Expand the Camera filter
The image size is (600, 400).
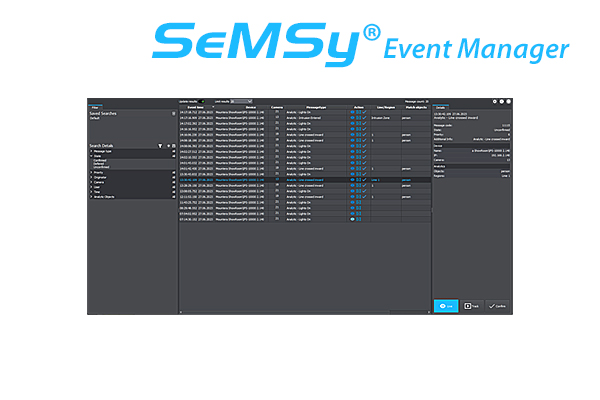tap(91, 182)
